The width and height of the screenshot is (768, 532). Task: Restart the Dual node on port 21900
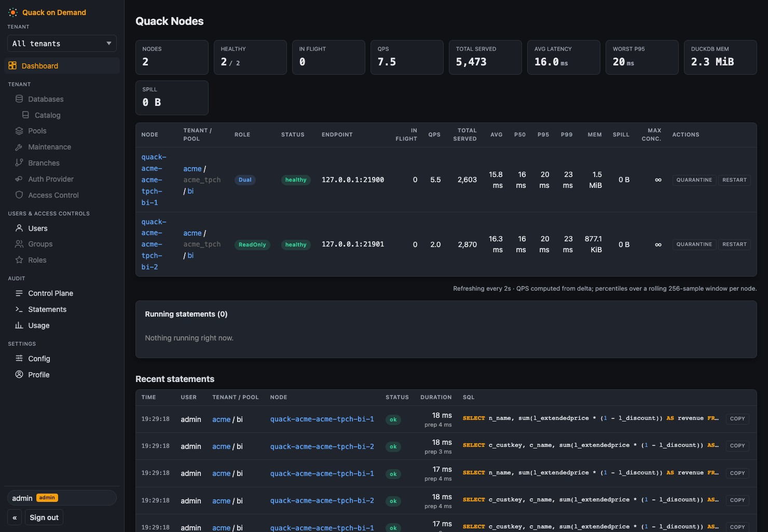734,180
